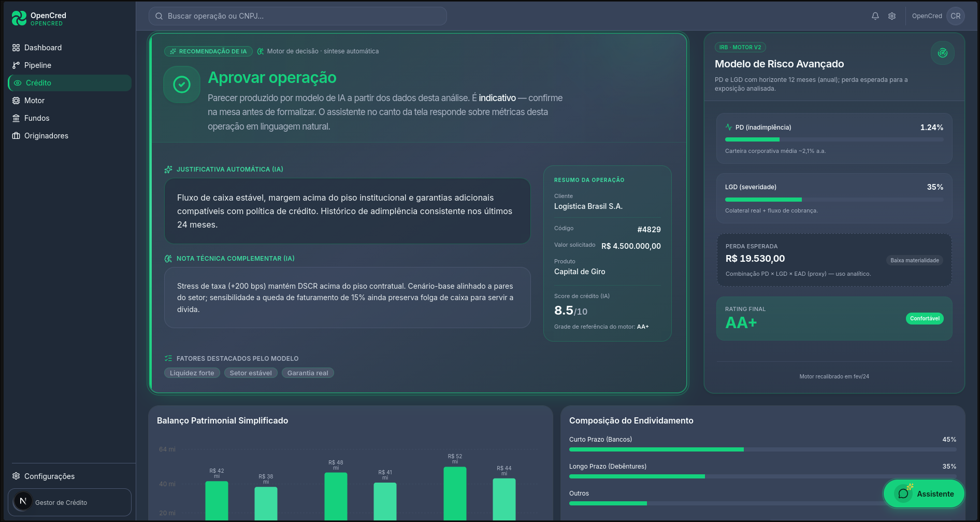This screenshot has width=980, height=522.
Task: Click the Nota Técnica Complementar brain icon
Action: coord(168,259)
